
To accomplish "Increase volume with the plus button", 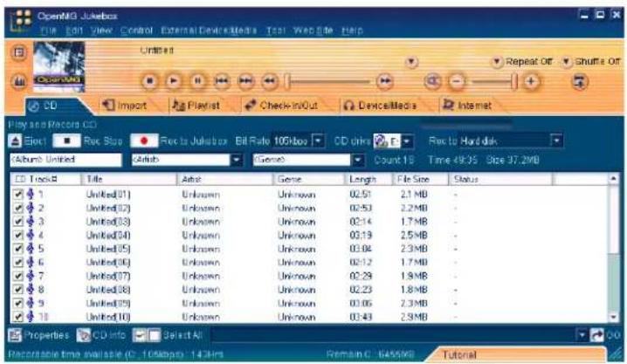I will point(531,81).
